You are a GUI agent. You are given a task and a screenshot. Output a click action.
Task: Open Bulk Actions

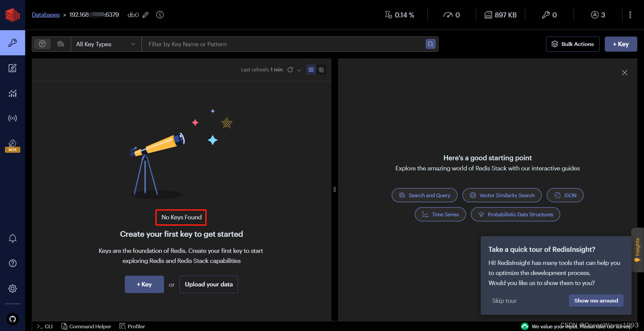573,44
